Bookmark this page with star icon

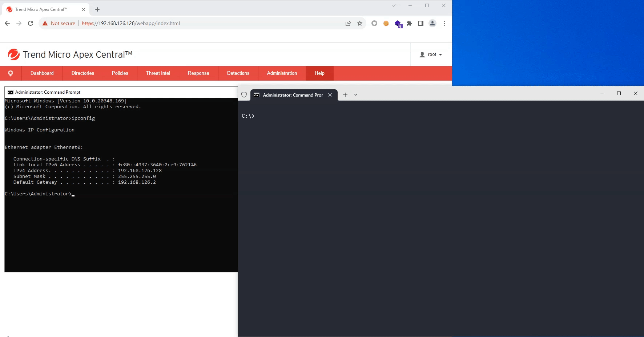360,23
